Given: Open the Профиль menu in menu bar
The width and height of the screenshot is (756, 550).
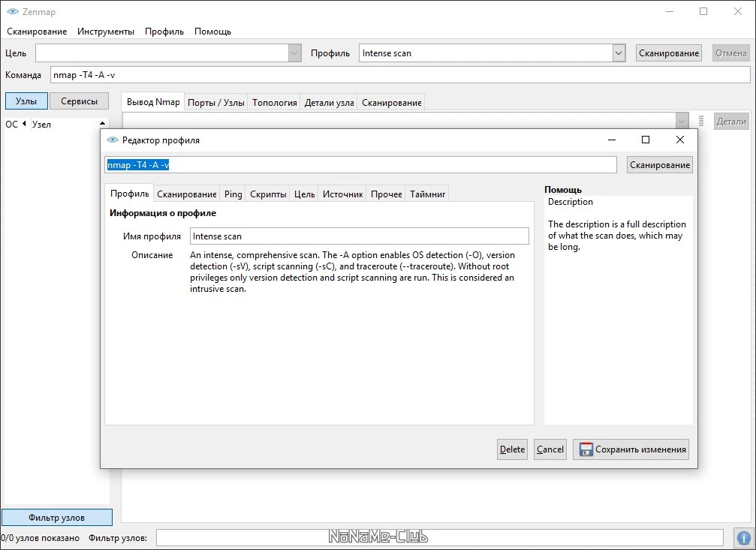Looking at the screenshot, I should click(164, 32).
